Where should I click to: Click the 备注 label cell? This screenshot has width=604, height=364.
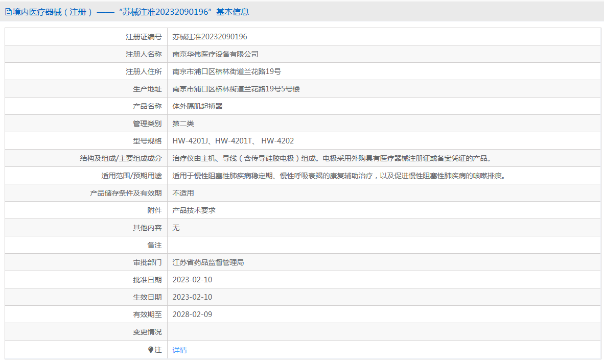[86, 245]
